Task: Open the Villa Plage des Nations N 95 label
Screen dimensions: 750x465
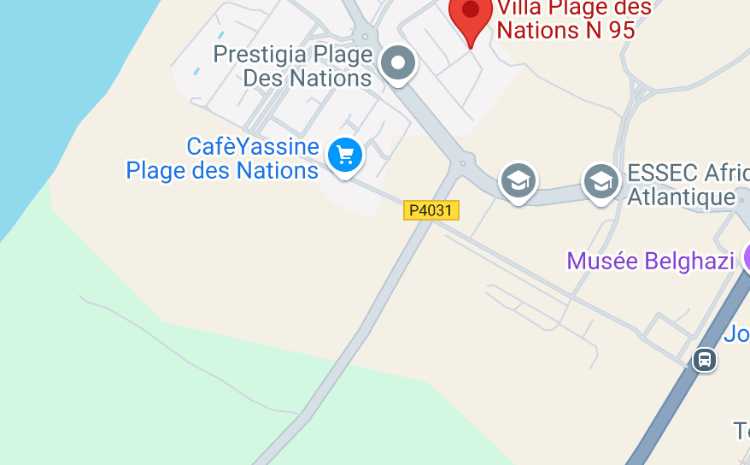Action: click(x=574, y=19)
